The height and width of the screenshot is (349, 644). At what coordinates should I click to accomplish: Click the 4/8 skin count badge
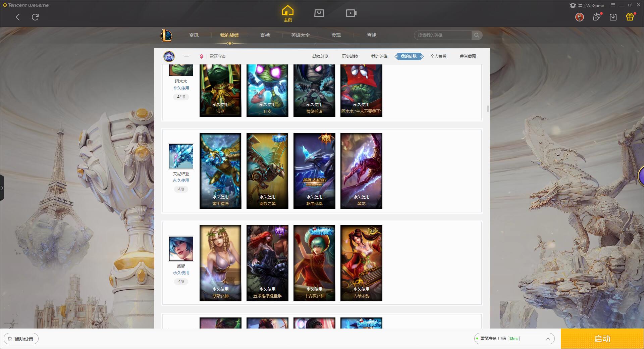coord(181,189)
